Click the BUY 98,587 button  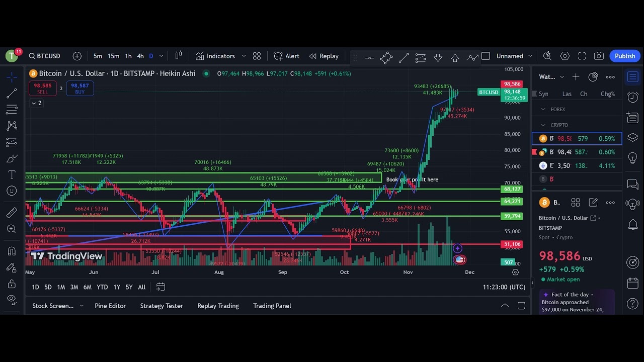point(80,88)
